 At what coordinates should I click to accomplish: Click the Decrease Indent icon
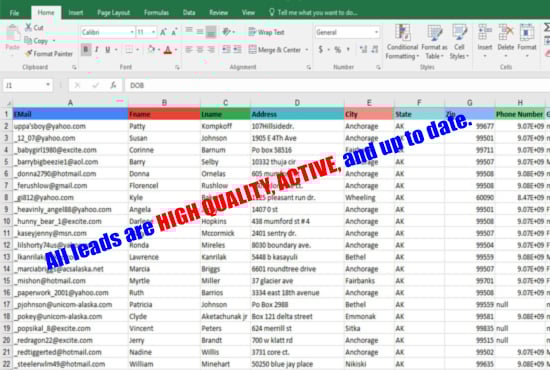[x=226, y=49]
